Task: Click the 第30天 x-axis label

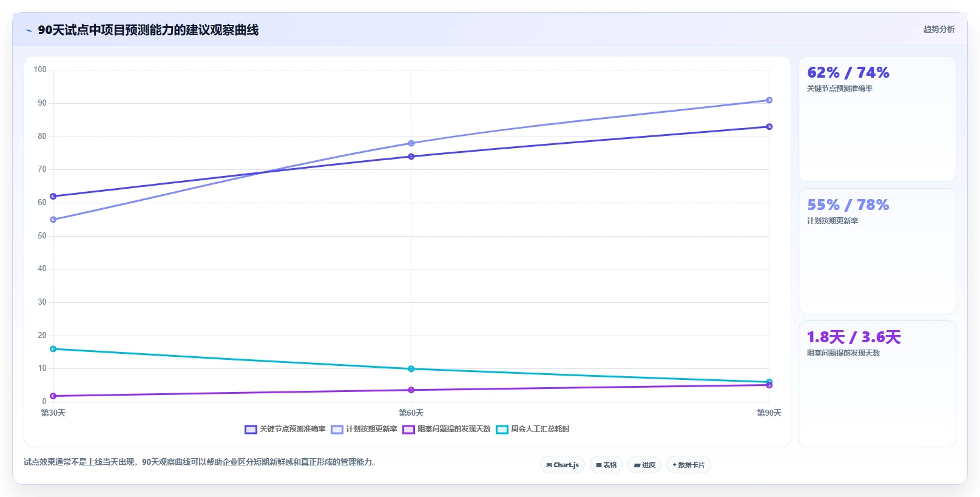Action: 53,413
